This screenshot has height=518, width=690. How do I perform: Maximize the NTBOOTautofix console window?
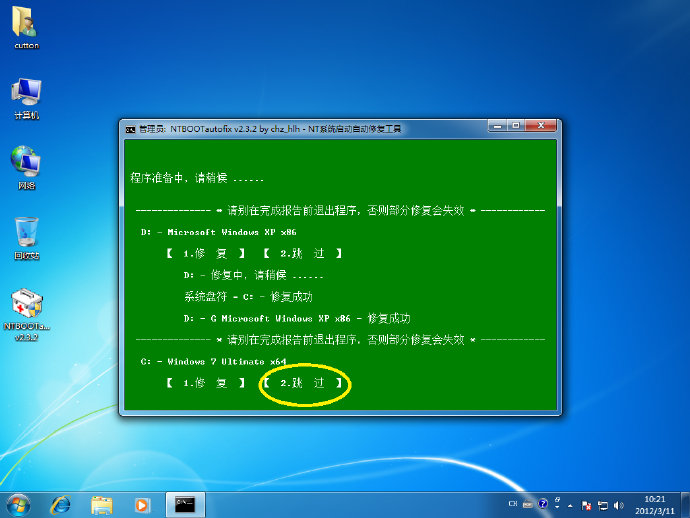(x=516, y=126)
